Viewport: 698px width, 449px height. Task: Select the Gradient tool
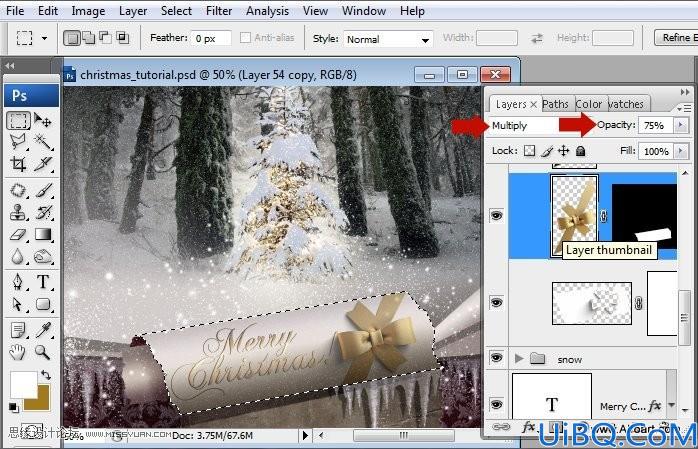[x=43, y=234]
